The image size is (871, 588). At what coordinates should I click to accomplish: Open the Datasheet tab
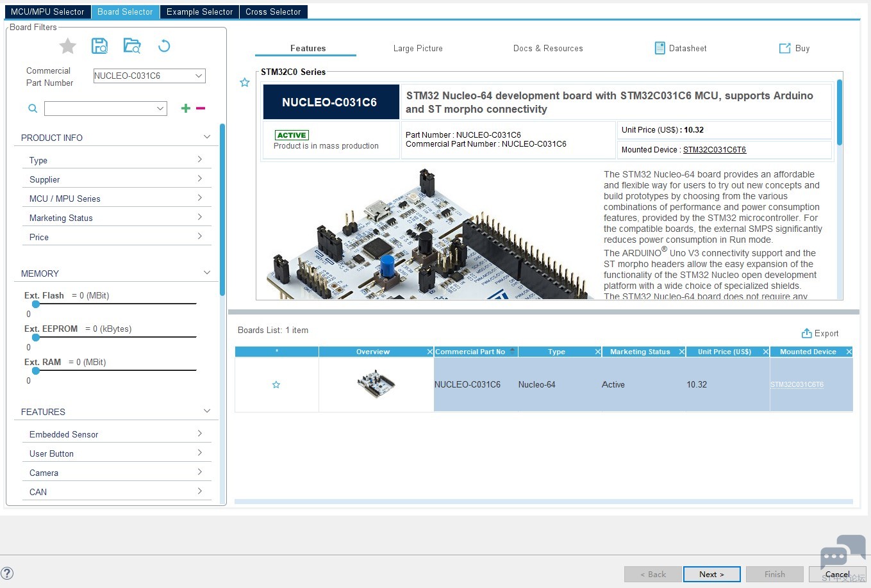click(681, 48)
